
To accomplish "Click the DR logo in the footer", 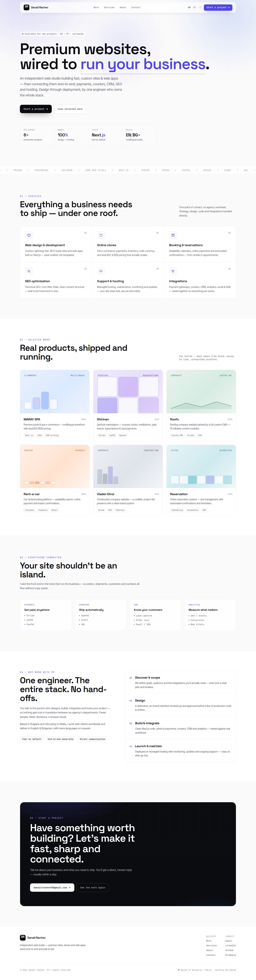I will pos(22,937).
